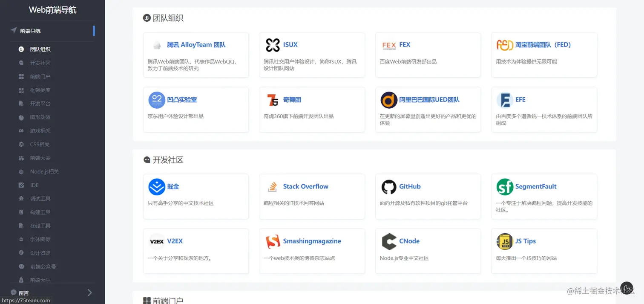644x304 pixels.
Task: Jump to 前端大会 section
Action: (40, 158)
